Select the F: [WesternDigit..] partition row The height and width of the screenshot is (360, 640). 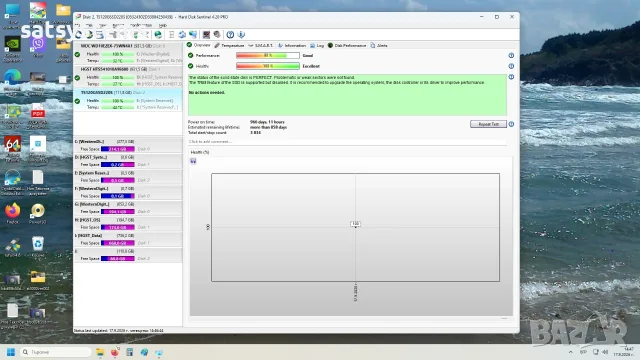[x=128, y=192]
